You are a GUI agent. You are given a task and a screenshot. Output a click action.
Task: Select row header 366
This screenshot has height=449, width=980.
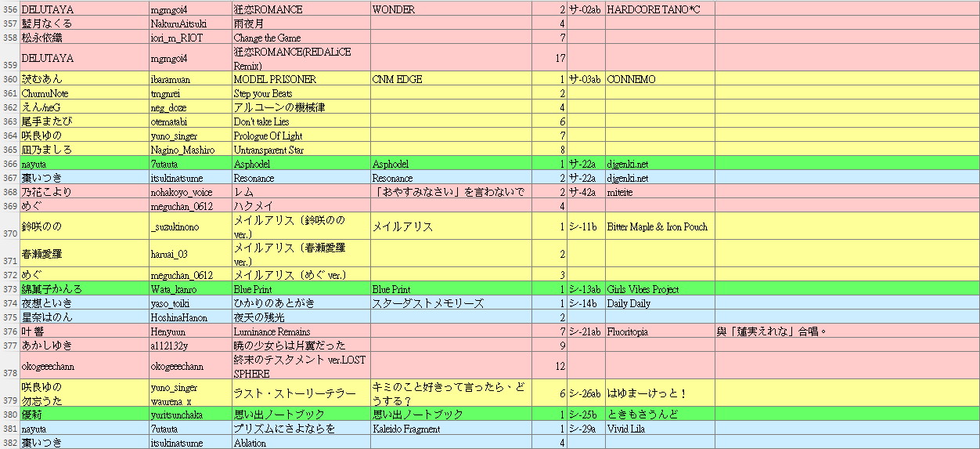coord(9,164)
